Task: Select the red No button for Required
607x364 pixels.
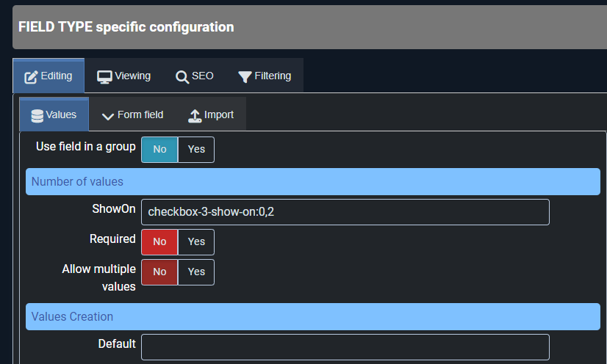Action: [159, 241]
